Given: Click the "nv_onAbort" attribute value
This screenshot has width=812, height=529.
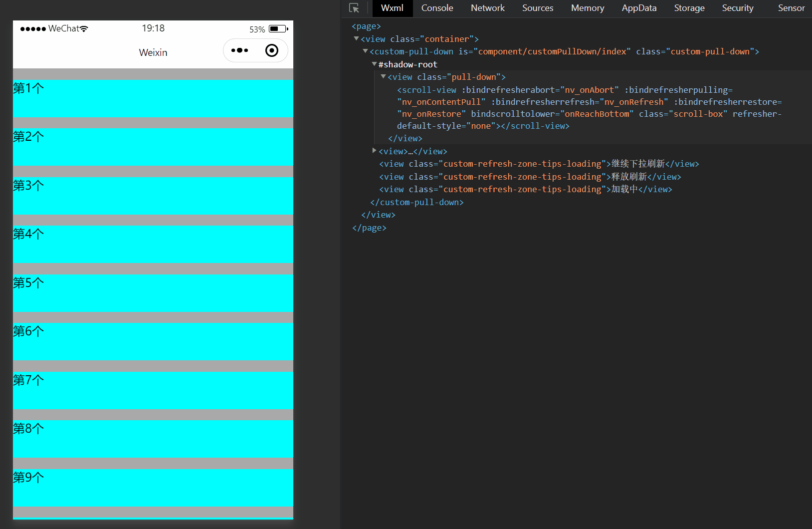Looking at the screenshot, I should click(589, 90).
